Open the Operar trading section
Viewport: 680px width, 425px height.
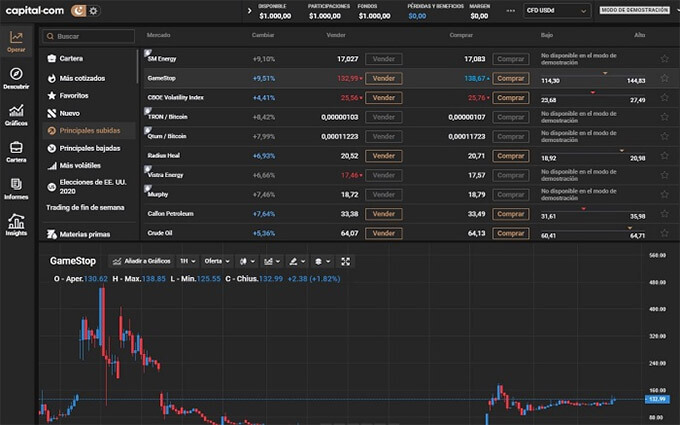[x=16, y=42]
